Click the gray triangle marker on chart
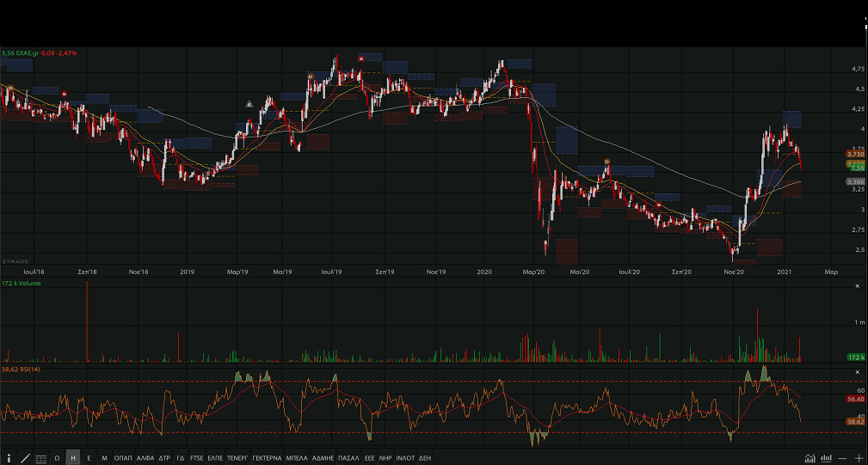The image size is (868, 465). coord(249,104)
